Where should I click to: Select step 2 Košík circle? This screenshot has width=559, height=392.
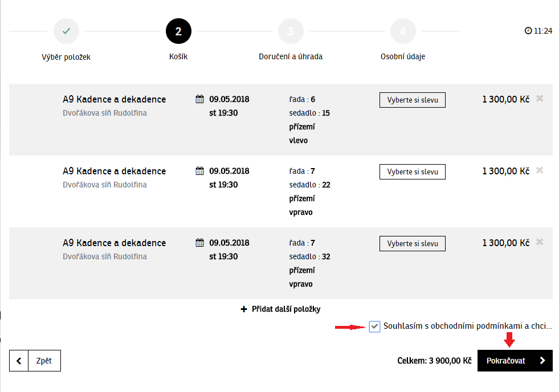[x=178, y=31]
